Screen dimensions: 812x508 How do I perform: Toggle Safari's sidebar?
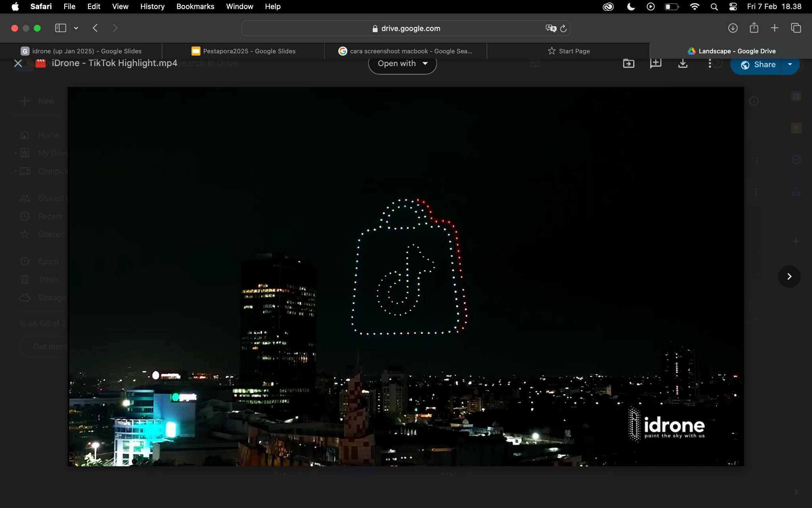click(x=60, y=28)
